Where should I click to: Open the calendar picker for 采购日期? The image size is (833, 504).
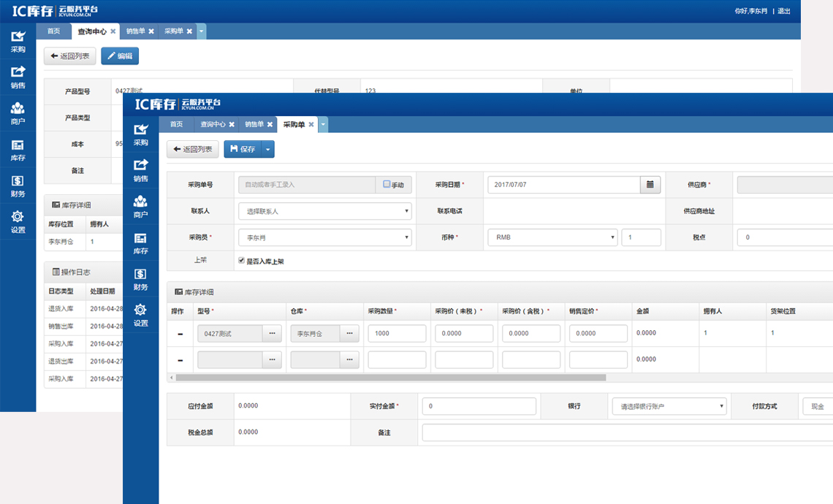[x=650, y=185]
